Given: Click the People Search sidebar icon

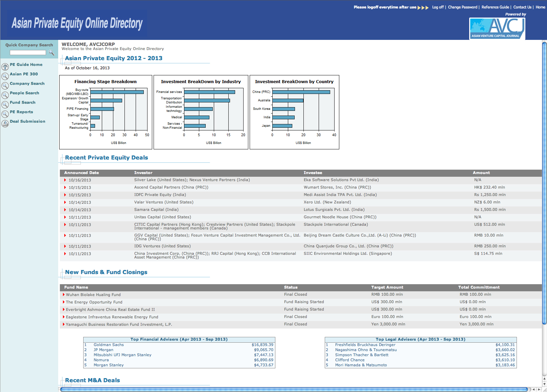Looking at the screenshot, I should (x=5, y=95).
